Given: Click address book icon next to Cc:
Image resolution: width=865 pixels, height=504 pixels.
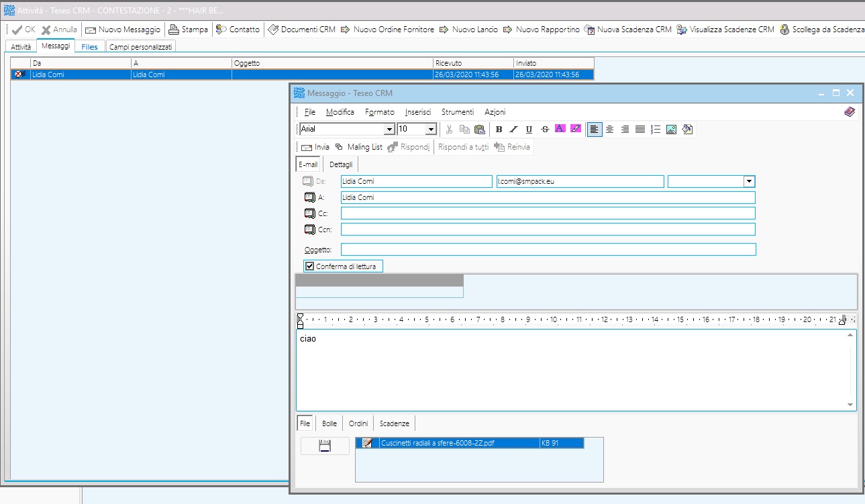Looking at the screenshot, I should coord(309,213).
